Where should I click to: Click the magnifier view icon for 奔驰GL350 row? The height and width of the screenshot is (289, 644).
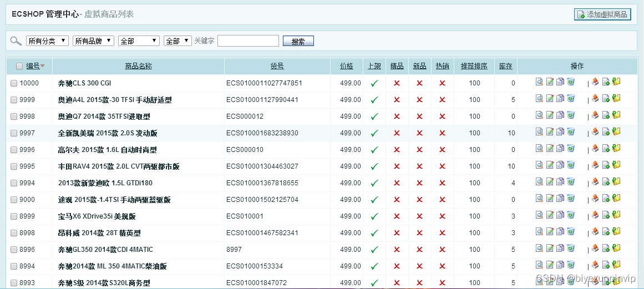[539, 248]
